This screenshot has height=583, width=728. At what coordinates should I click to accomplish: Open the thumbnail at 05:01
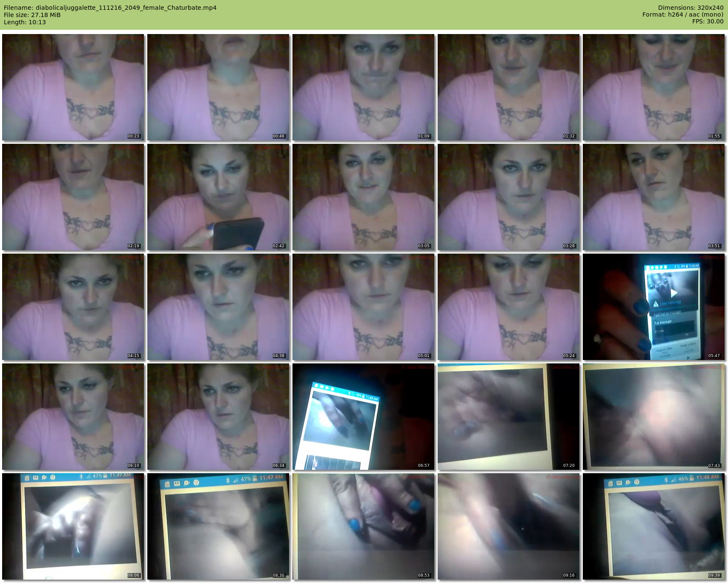[364, 307]
